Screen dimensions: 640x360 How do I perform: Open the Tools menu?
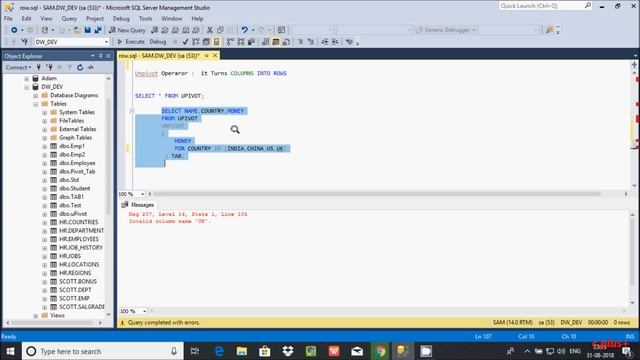(145, 19)
